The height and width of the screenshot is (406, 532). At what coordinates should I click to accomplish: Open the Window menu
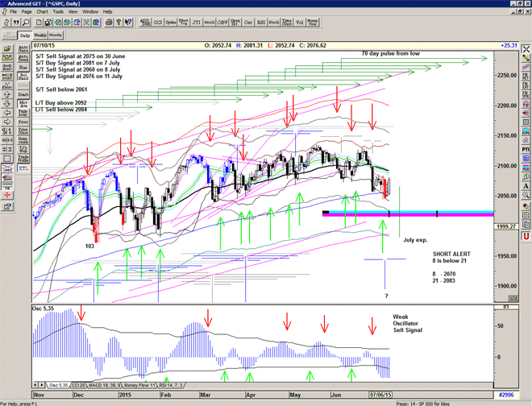[x=90, y=12]
